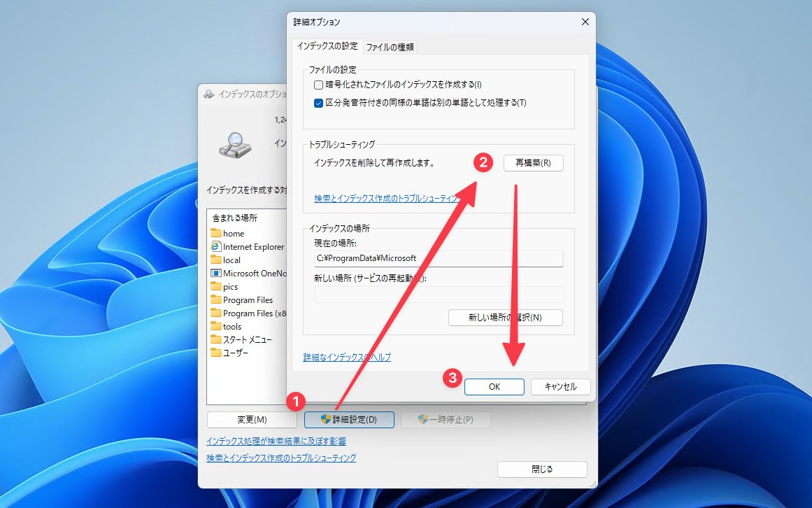Enable 暗号化されたファイルのインデックスを作成する checkbox
812x508 pixels.
(318, 85)
